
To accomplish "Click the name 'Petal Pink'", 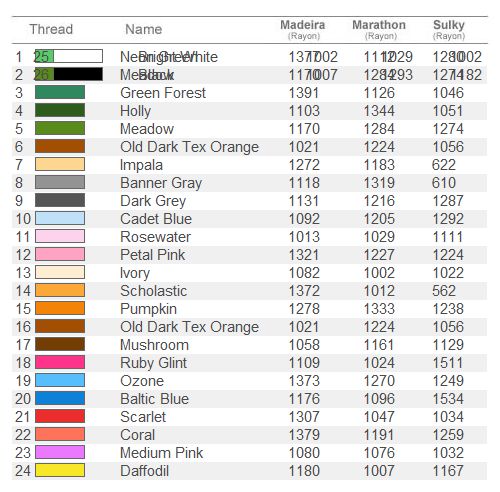I will (x=152, y=255).
